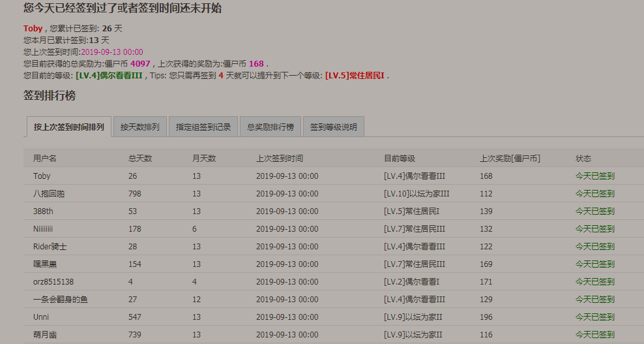Screen dimensions: 644x344
Task: Open user 一条会翻身的鱼
Action: tap(61, 300)
